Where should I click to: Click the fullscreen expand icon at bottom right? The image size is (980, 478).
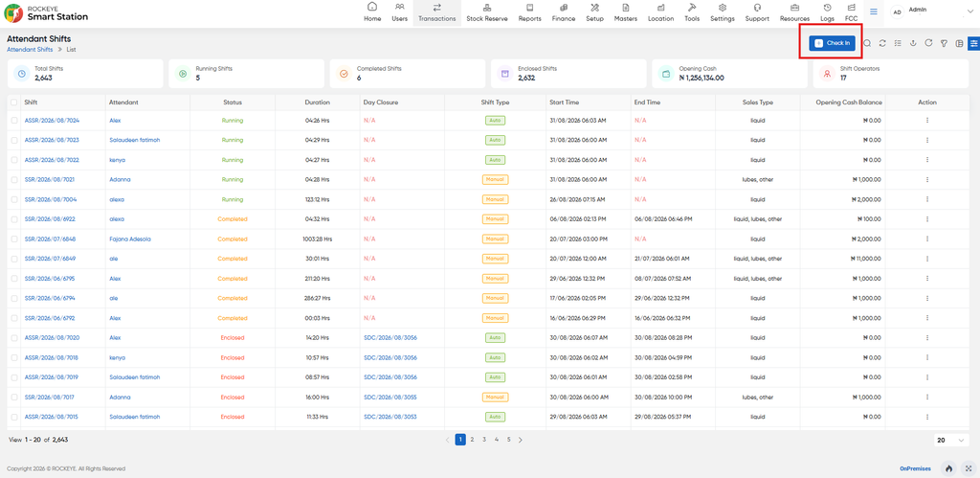(x=969, y=468)
